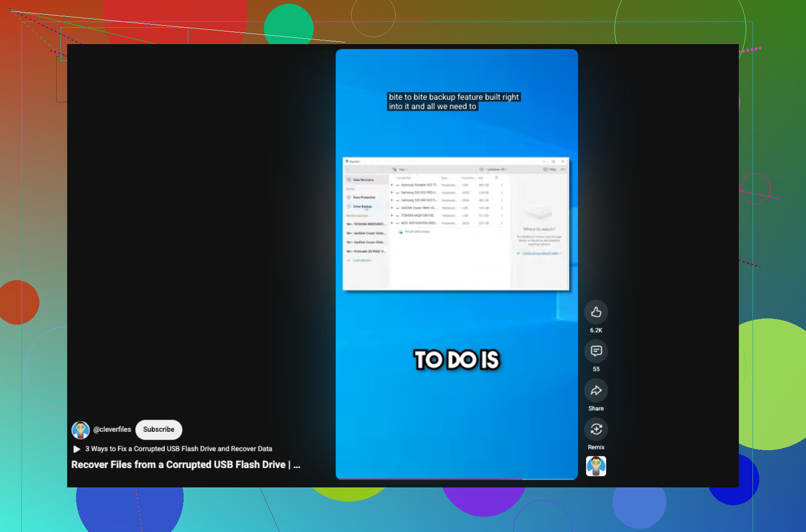Click the play icon beside the playlist title

[77, 449]
